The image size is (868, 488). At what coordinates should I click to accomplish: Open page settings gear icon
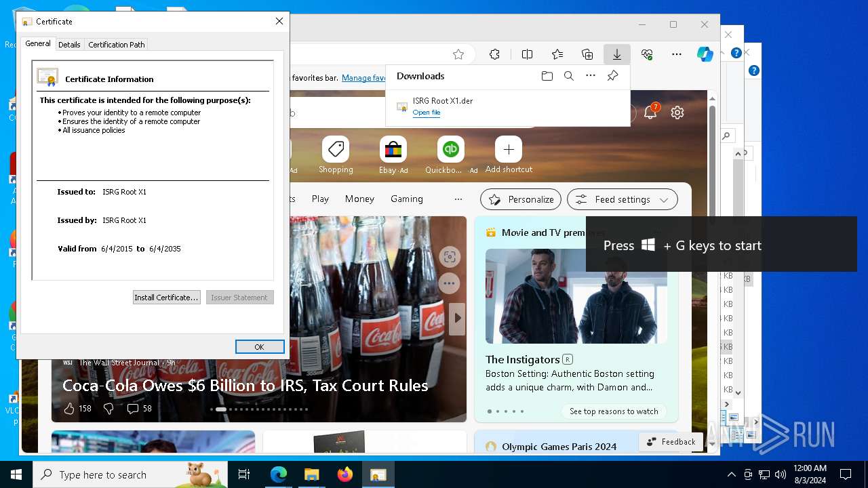[x=677, y=113]
